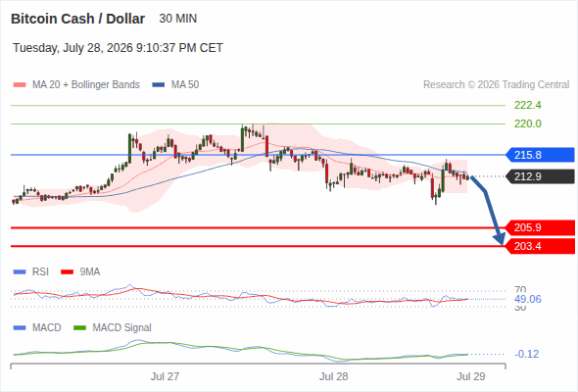The height and width of the screenshot is (392, 578).
Task: Click the red 205.9 support price tag
Action: tap(540, 227)
